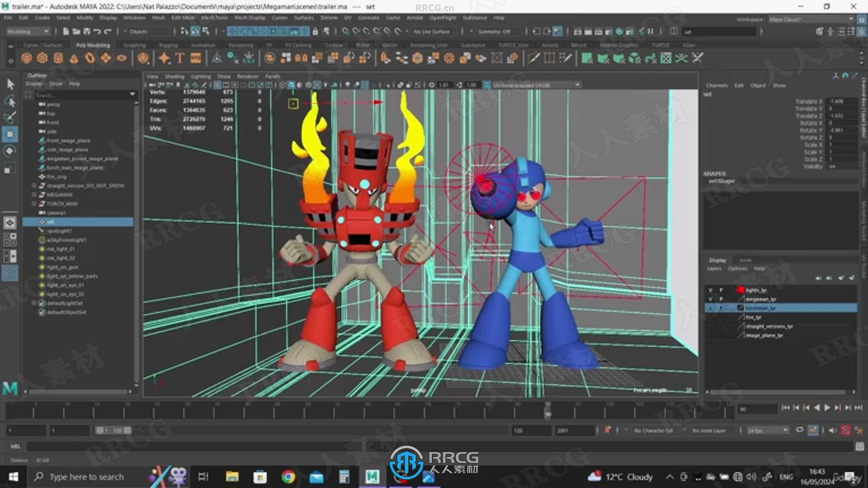Image resolution: width=868 pixels, height=488 pixels.
Task: Open the Workspace Maya Classic dropdown
Action: click(811, 19)
